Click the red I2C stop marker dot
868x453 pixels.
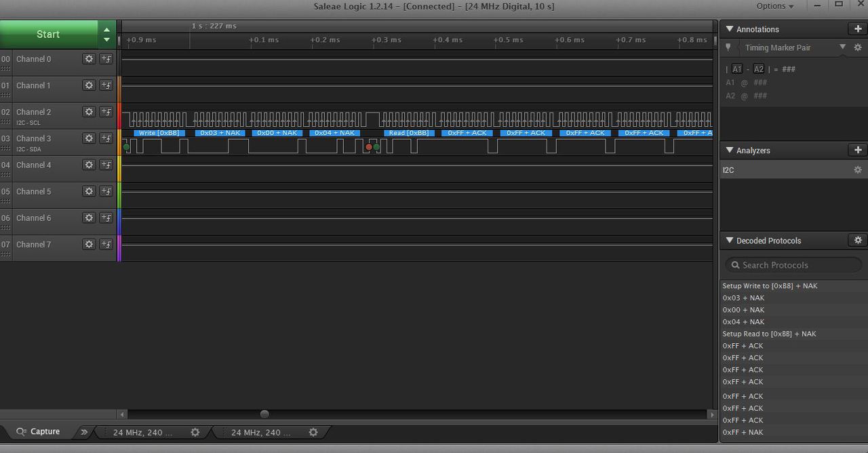tap(369, 146)
